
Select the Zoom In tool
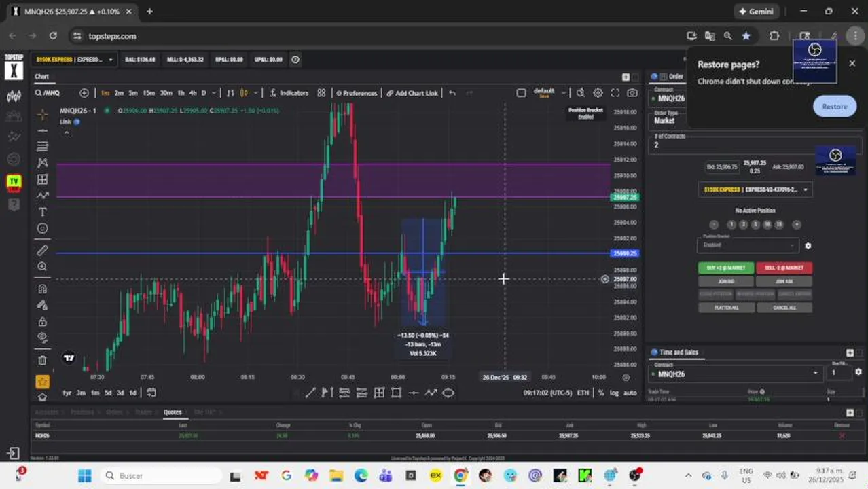tap(42, 266)
